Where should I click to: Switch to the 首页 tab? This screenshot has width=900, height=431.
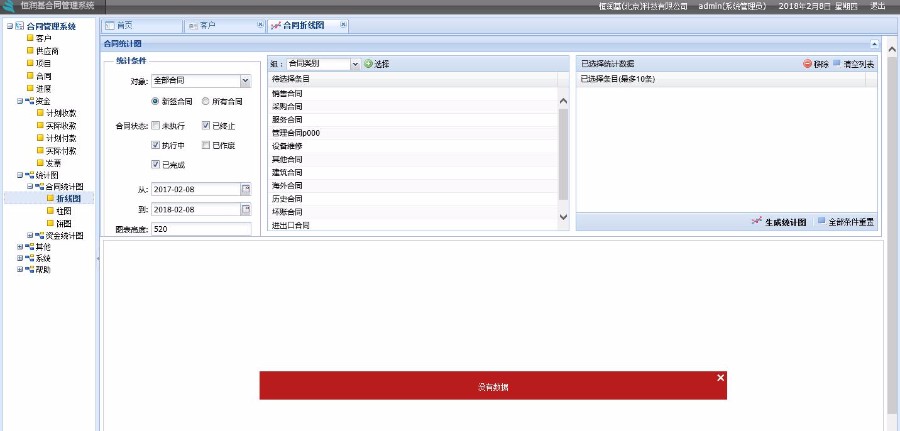[x=142, y=26]
